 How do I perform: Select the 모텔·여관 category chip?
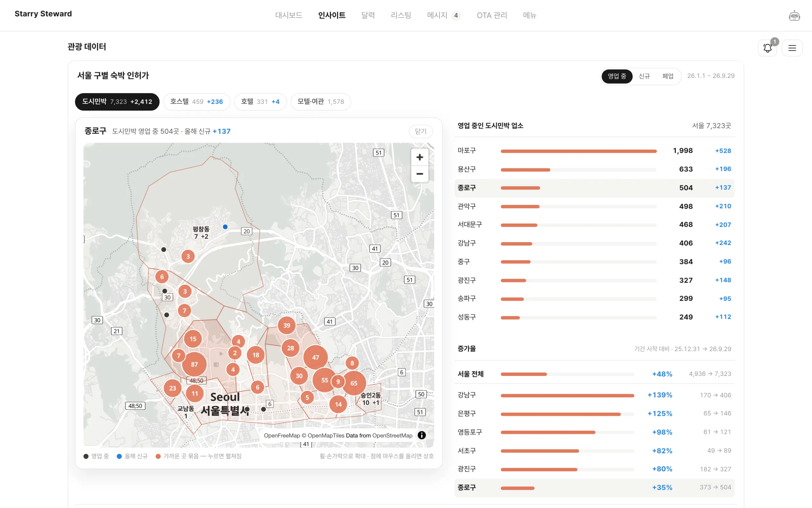pos(320,102)
